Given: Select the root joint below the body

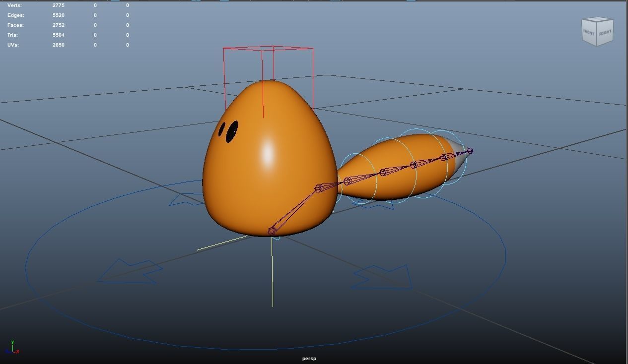Looking at the screenshot, I should point(271,230).
